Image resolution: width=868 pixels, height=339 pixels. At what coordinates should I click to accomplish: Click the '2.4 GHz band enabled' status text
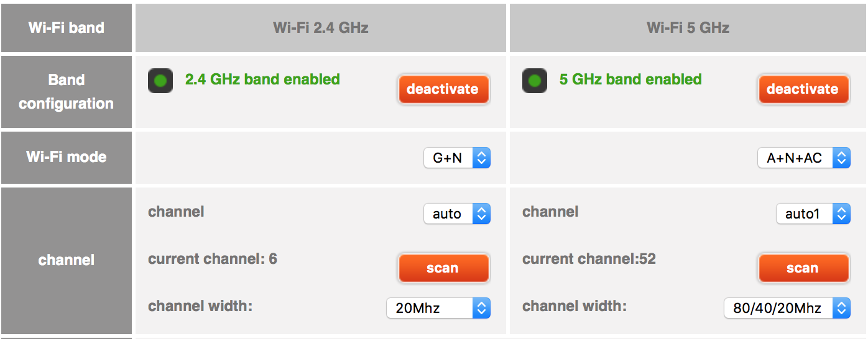pyautogui.click(x=262, y=79)
